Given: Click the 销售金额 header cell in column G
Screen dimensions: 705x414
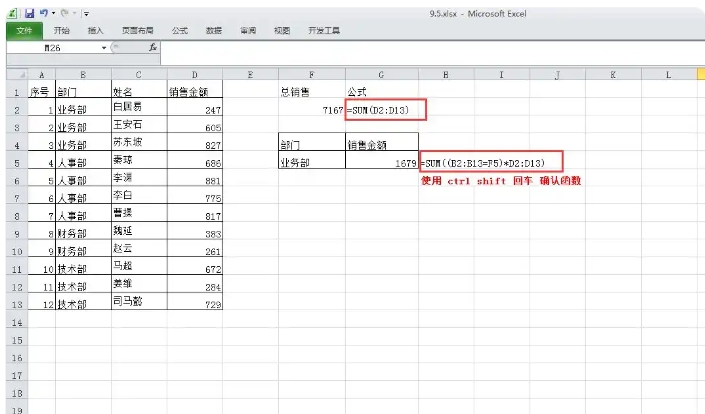Looking at the screenshot, I should pyautogui.click(x=382, y=142).
